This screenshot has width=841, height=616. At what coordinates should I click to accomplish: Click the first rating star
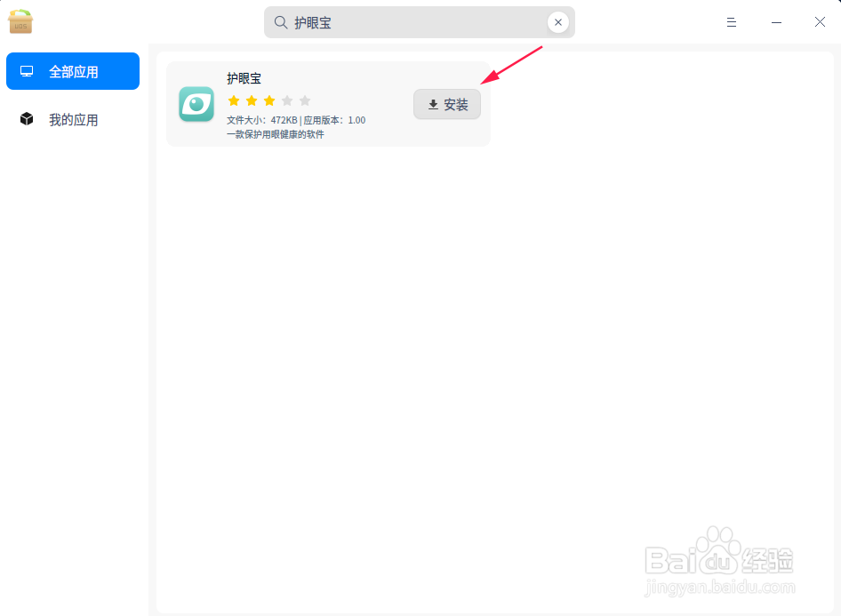(x=233, y=100)
